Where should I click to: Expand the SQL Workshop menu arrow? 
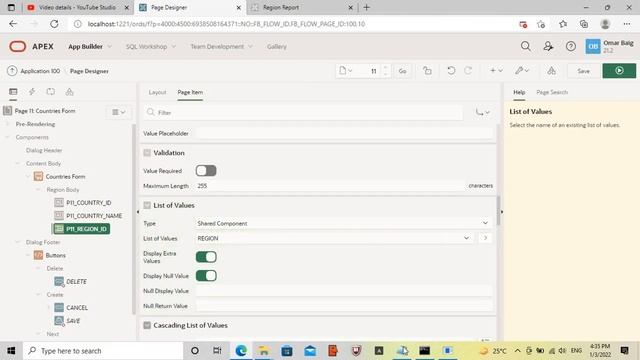click(x=173, y=47)
